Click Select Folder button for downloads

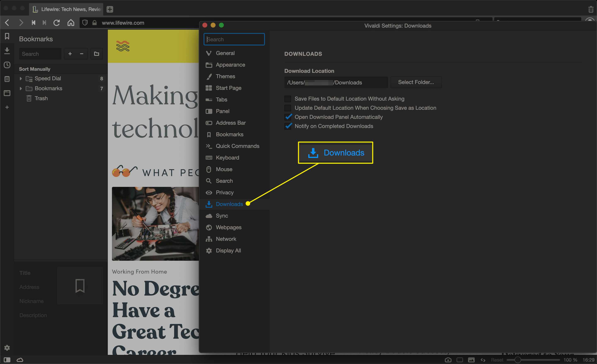coord(415,82)
